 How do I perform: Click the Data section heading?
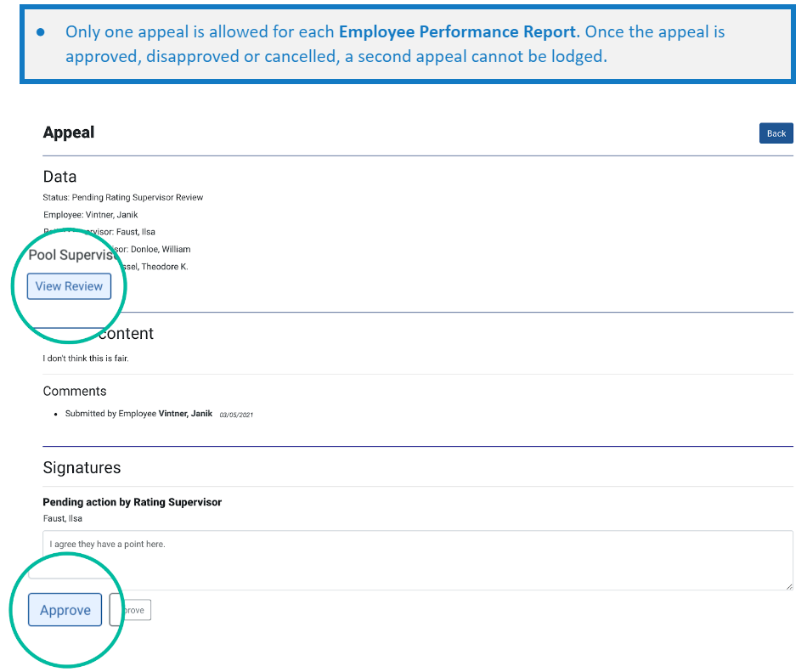pos(59,177)
